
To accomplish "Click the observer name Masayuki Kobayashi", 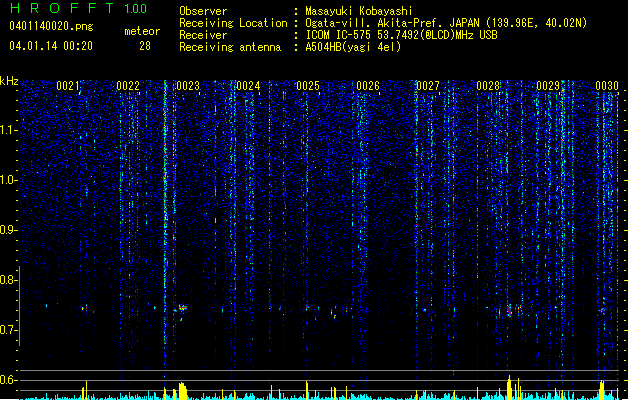I will tap(359, 11).
